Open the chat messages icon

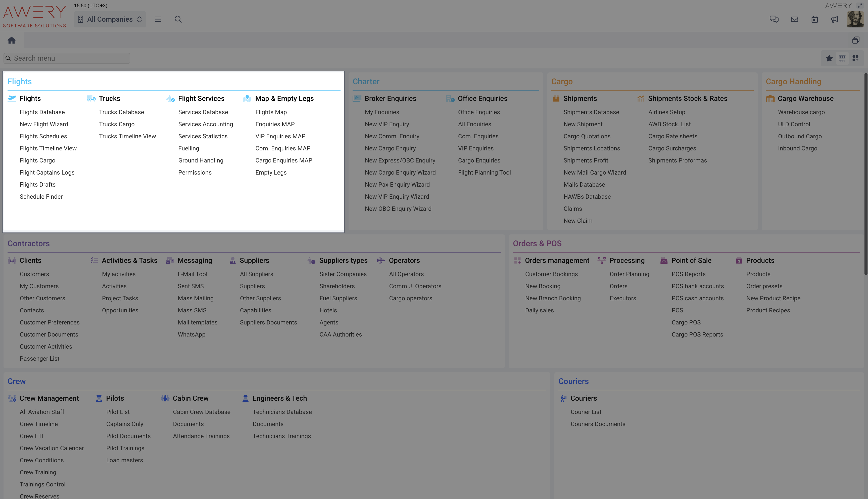(x=774, y=19)
